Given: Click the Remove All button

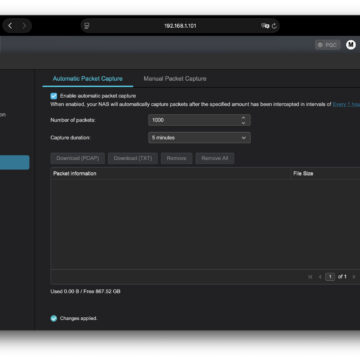Looking at the screenshot, I should click(215, 158).
